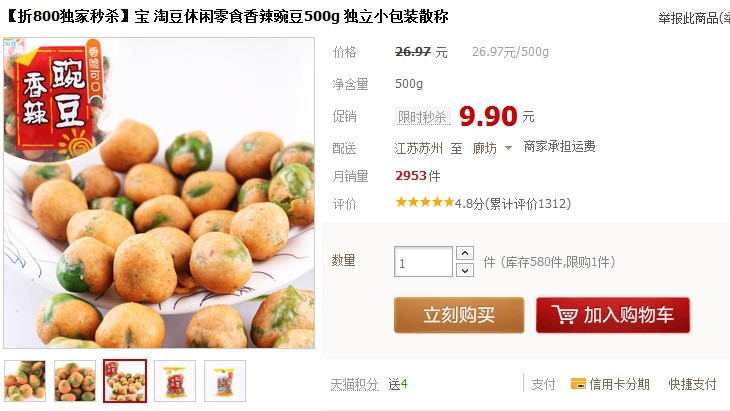Image resolution: width=730 pixels, height=411 pixels.
Task: Click the 天猫积分 points label
Action: click(354, 384)
